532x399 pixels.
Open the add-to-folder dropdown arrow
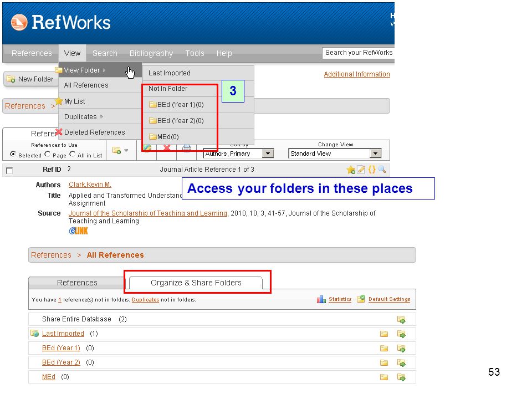click(126, 150)
